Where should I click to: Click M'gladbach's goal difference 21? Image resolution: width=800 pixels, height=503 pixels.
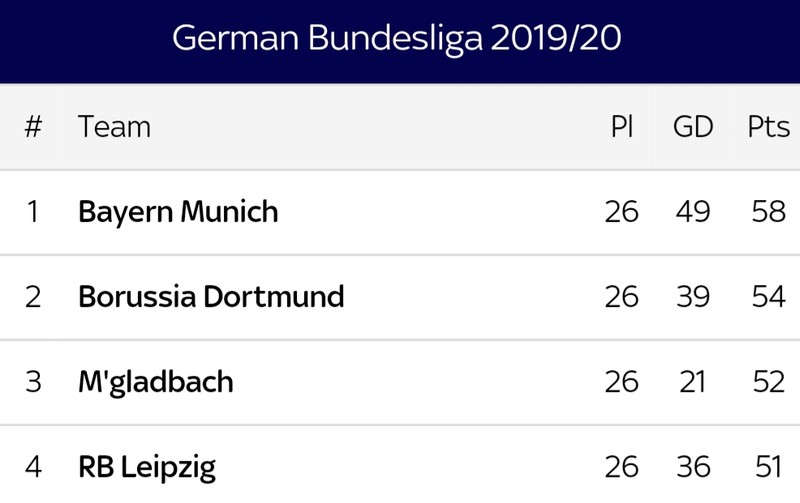tap(693, 382)
